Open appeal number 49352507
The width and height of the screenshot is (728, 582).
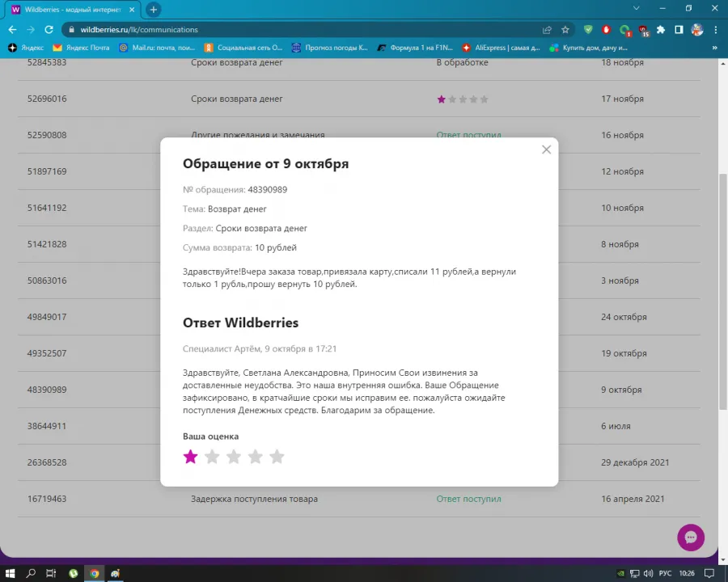[x=47, y=353]
